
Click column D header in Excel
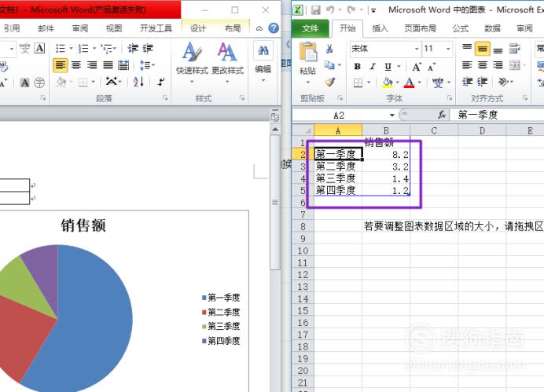pos(482,130)
